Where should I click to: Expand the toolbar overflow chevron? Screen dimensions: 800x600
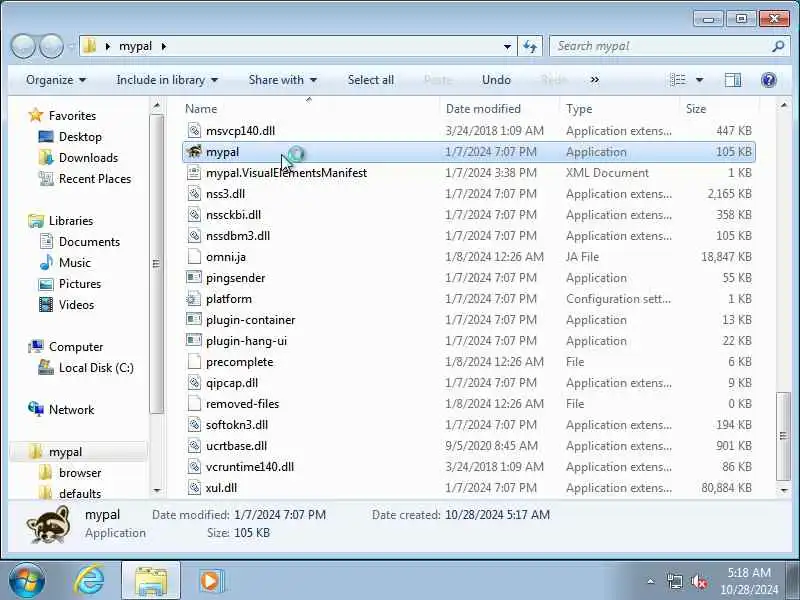tap(594, 80)
